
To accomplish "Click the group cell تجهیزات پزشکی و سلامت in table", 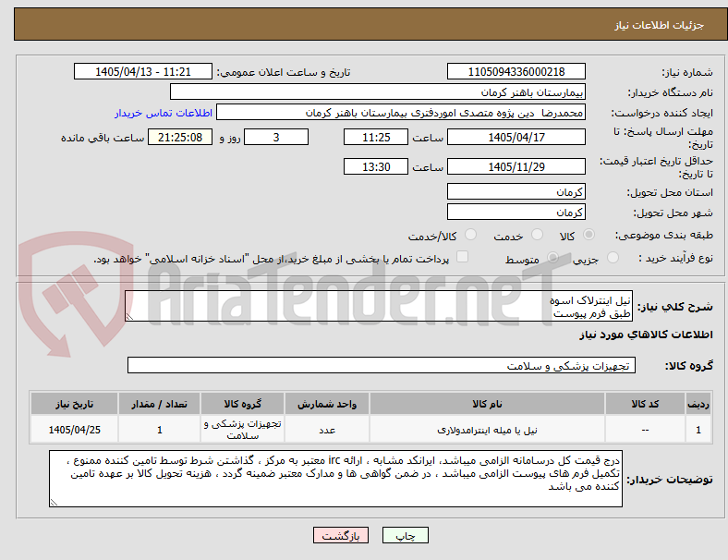I will 242,430.
